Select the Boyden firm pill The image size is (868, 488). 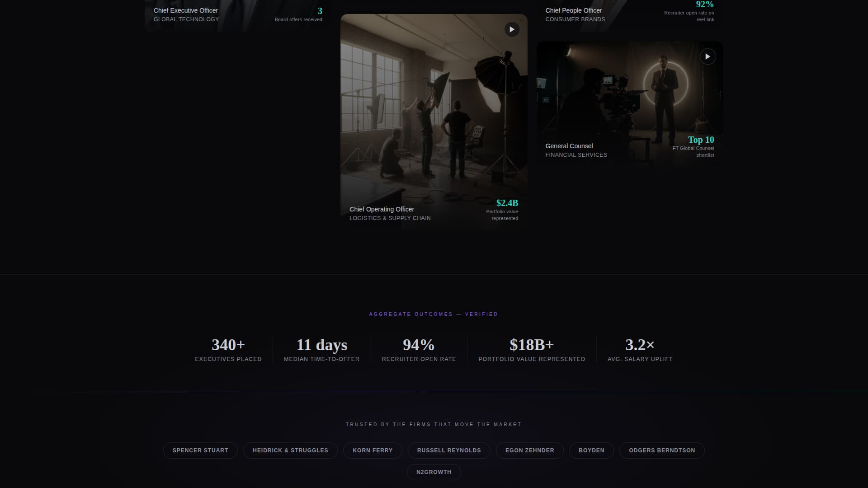(x=591, y=450)
